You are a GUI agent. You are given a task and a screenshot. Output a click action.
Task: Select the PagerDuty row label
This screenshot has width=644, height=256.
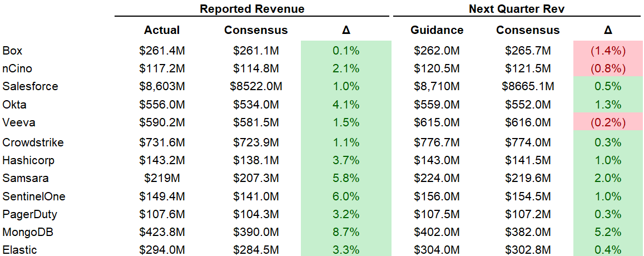coord(29,214)
